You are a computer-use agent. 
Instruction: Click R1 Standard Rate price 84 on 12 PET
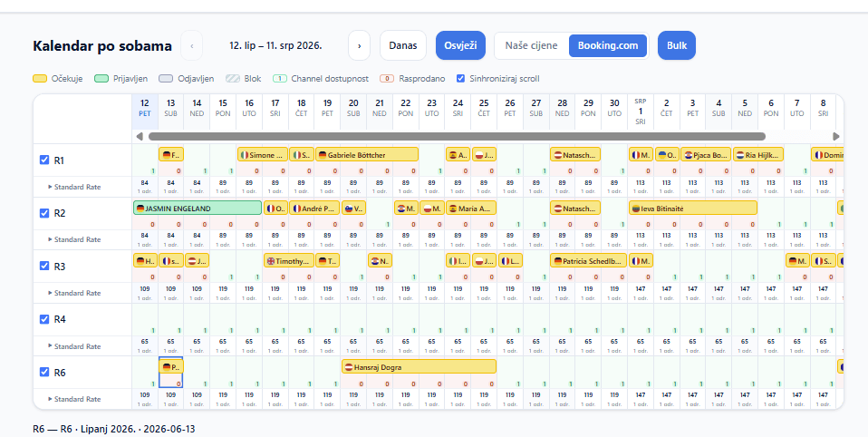(x=145, y=183)
